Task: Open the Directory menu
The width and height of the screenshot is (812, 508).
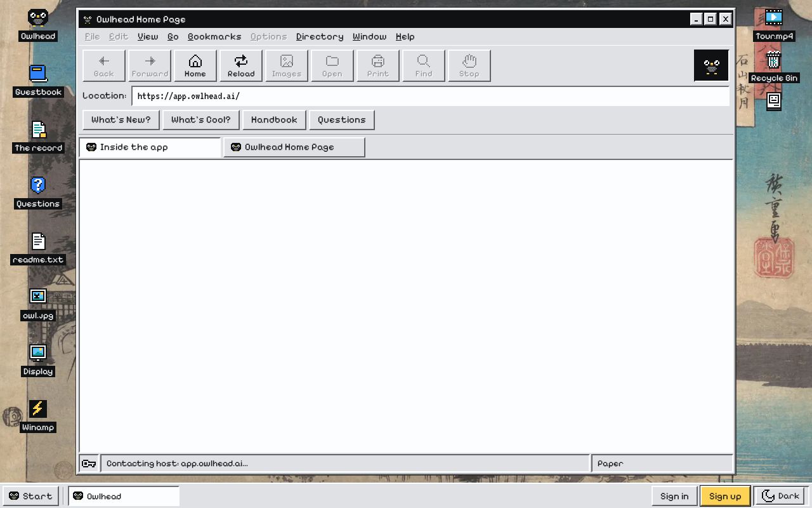Action: pyautogui.click(x=320, y=37)
